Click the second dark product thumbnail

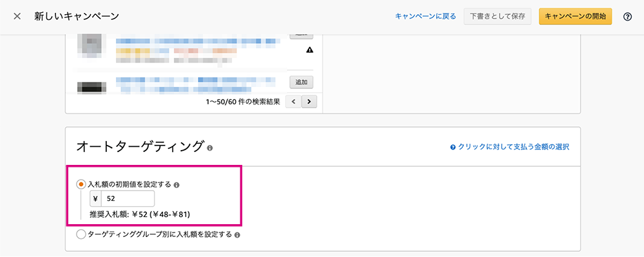[92, 87]
